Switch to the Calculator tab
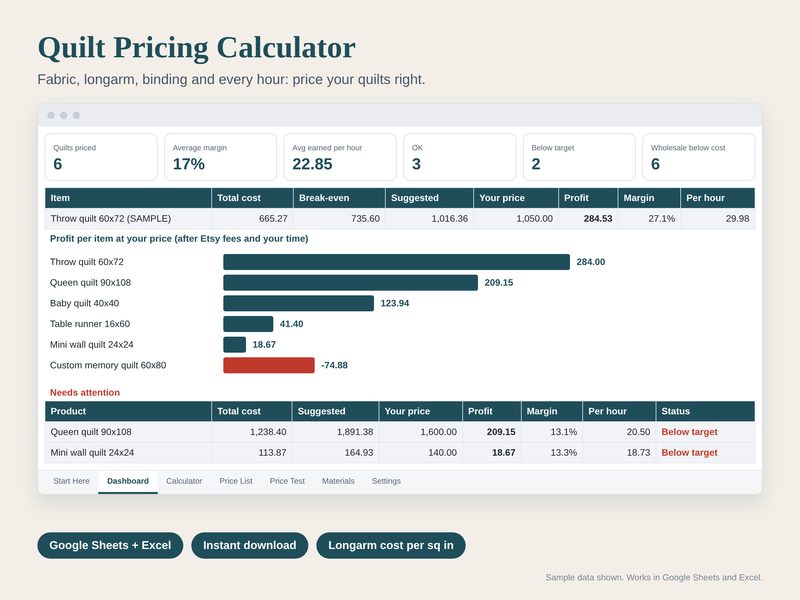This screenshot has width=800, height=600. point(184,481)
